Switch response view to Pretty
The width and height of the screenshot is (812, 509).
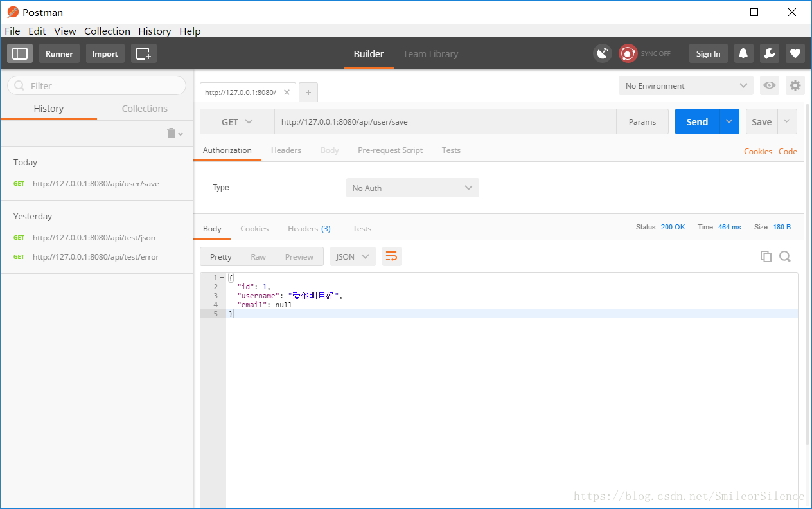[x=220, y=256]
